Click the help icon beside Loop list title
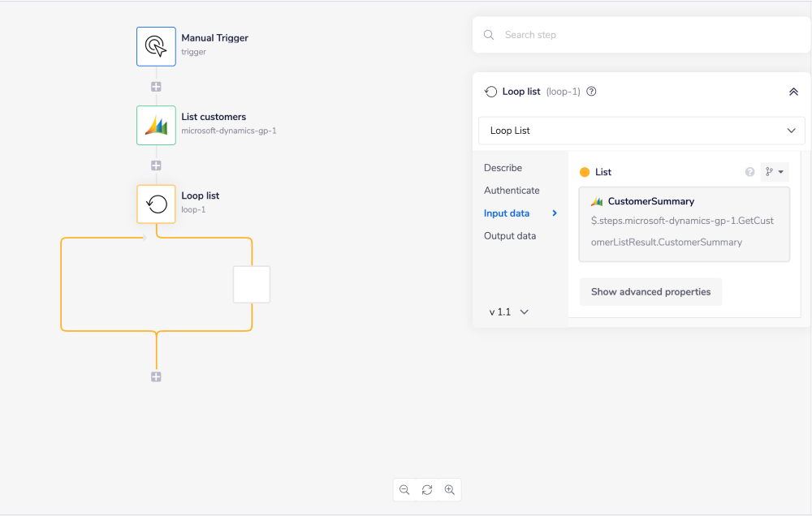Image resolution: width=812 pixels, height=516 pixels. (591, 92)
